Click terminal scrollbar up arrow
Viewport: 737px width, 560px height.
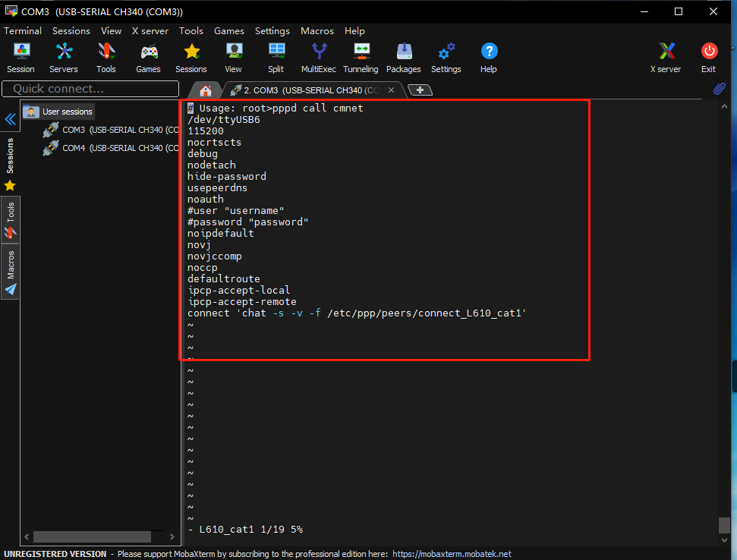click(724, 107)
